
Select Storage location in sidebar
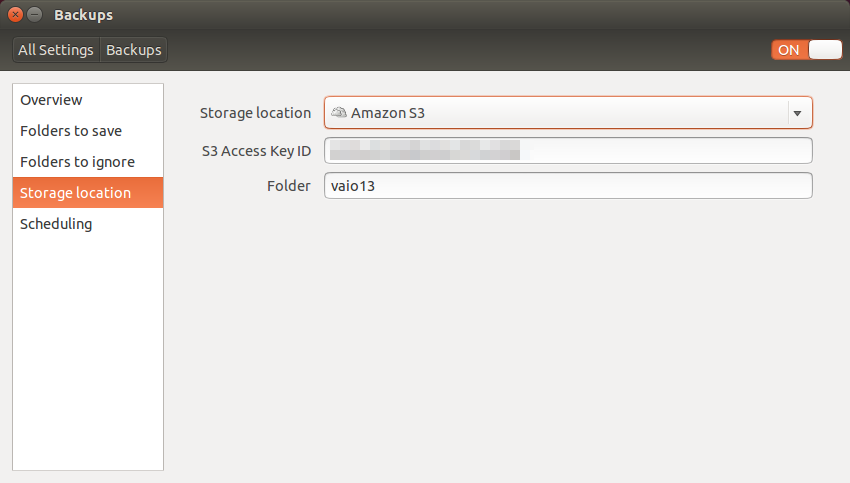tap(88, 192)
